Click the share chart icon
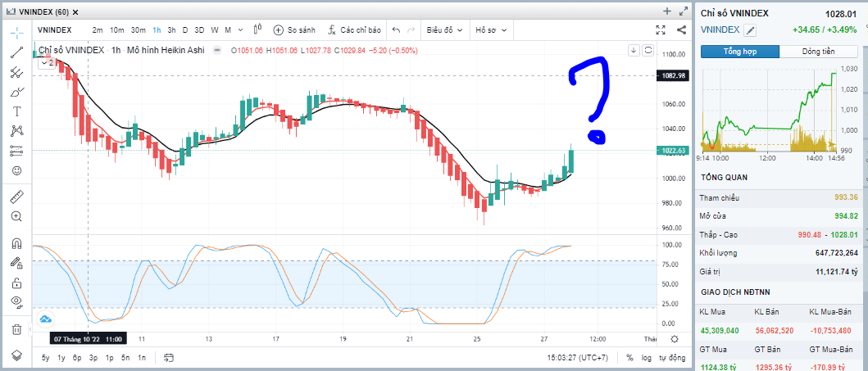 coord(682,29)
